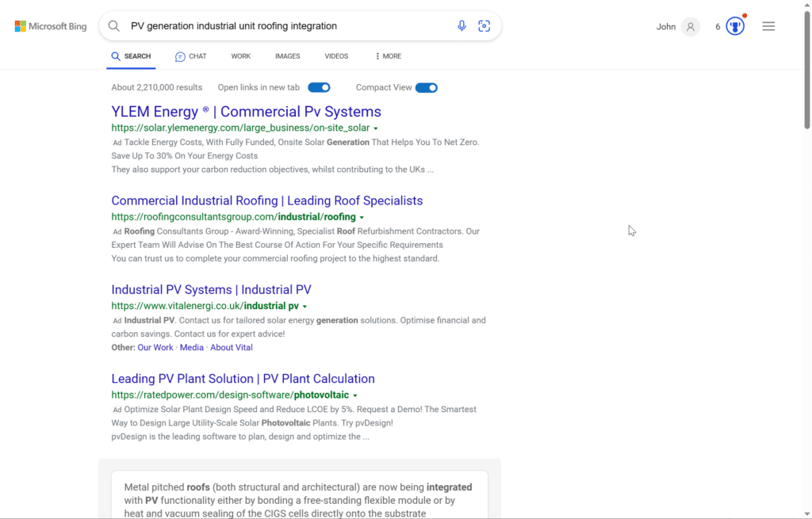812x519 pixels.
Task: Click the Our Work link under Industrial PV
Action: tap(155, 347)
